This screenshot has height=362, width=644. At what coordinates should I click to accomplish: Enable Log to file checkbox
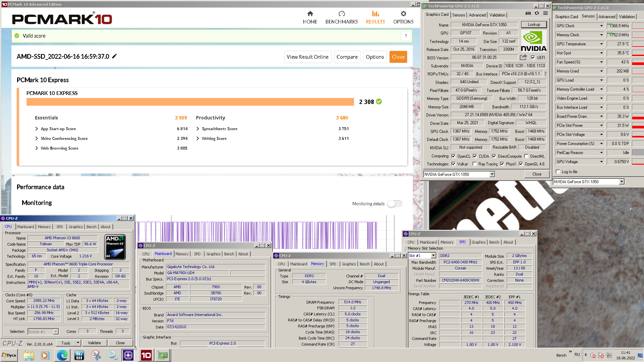(x=558, y=172)
